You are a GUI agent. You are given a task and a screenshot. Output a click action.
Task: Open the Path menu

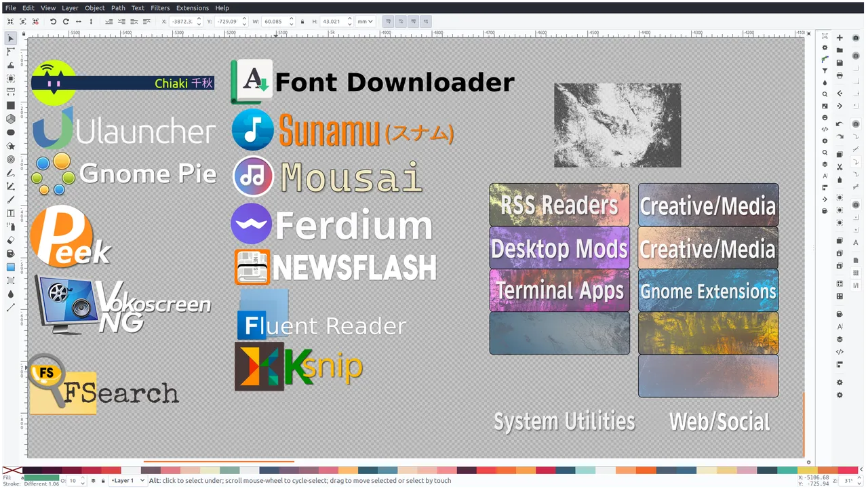click(118, 8)
